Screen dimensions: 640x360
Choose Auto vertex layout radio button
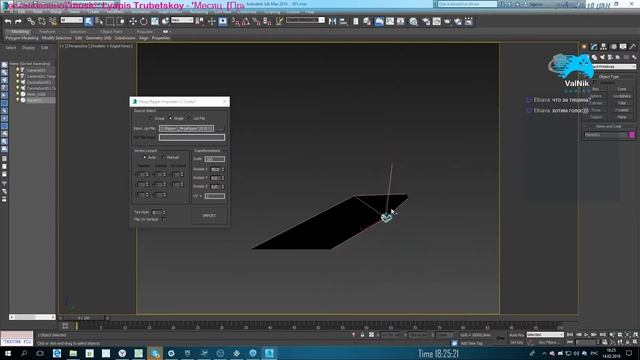click(144, 157)
